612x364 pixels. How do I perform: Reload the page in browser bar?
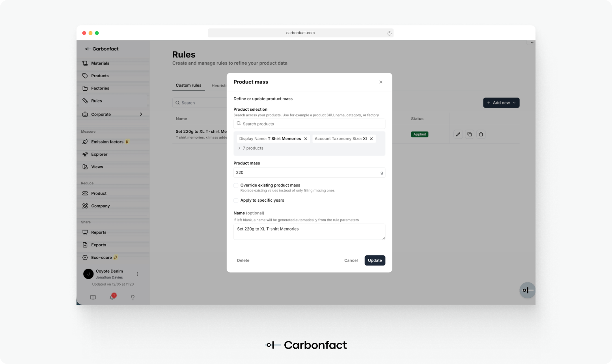coord(389,33)
